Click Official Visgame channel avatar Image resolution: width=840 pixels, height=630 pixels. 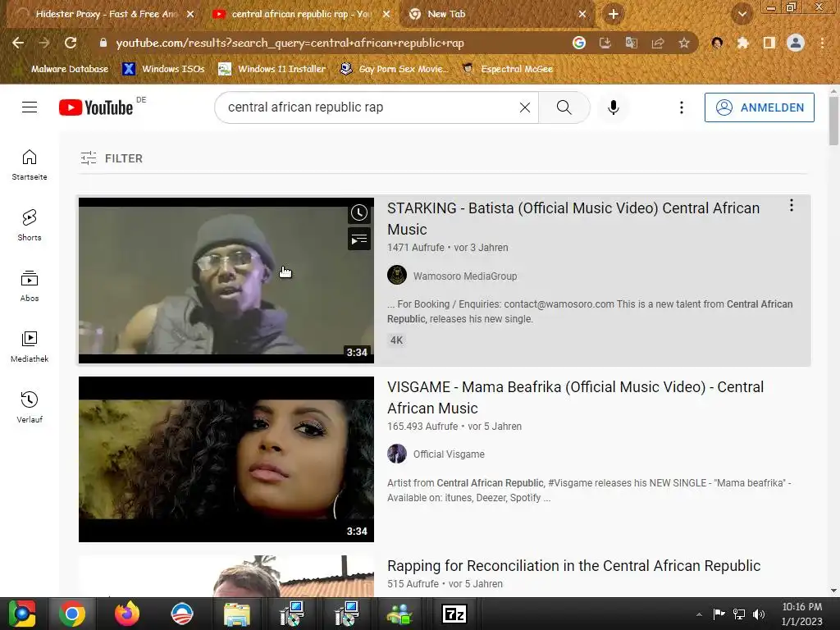pos(397,454)
